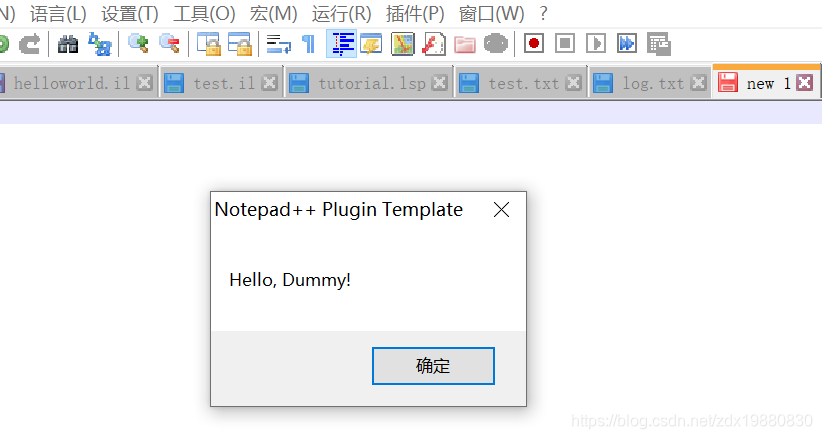Click the Redo toolbar icon

pyautogui.click(x=30, y=44)
